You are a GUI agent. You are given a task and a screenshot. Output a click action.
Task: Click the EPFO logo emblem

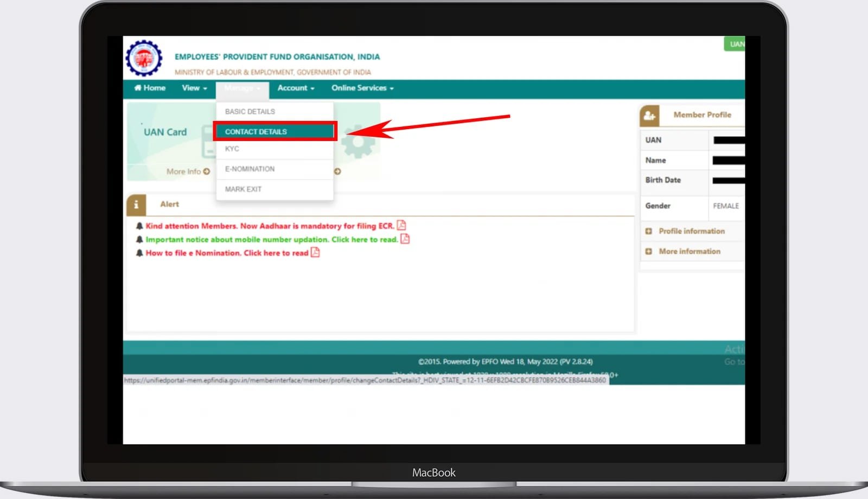[x=144, y=58]
